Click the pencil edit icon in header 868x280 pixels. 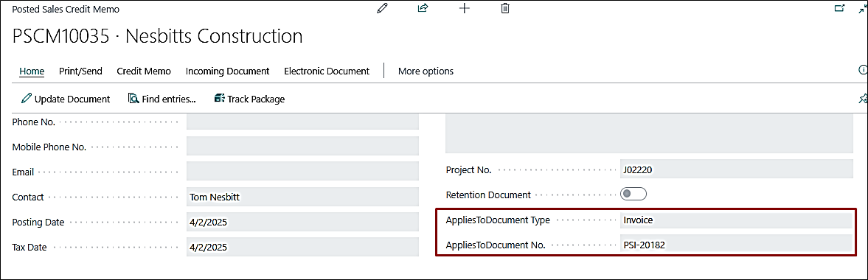(x=382, y=8)
